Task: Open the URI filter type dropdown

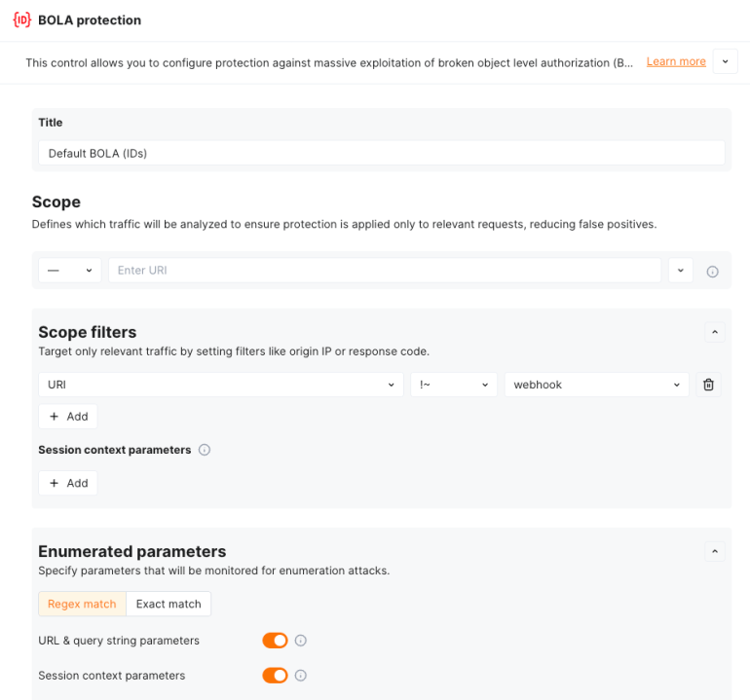Action: [220, 385]
